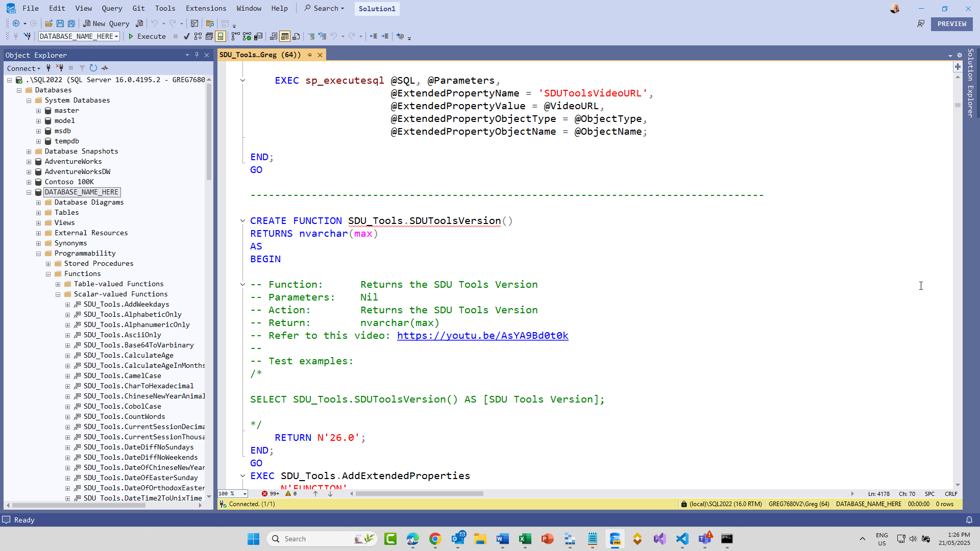The image size is (980, 551).
Task: Click the notifications bell in status bar
Action: pyautogui.click(x=969, y=520)
